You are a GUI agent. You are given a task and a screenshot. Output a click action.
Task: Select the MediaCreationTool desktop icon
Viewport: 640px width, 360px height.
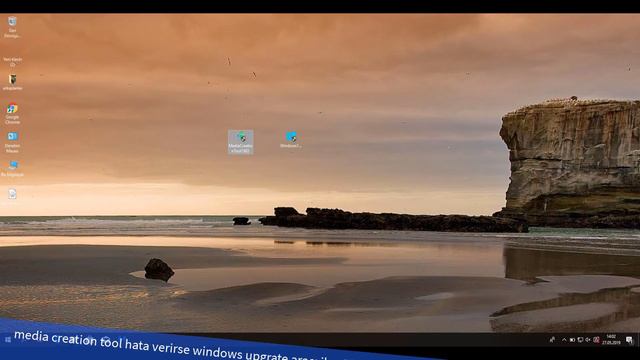240,142
